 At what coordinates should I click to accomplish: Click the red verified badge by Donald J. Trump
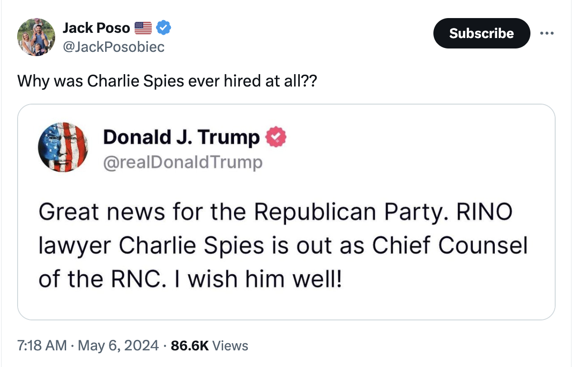pos(275,137)
